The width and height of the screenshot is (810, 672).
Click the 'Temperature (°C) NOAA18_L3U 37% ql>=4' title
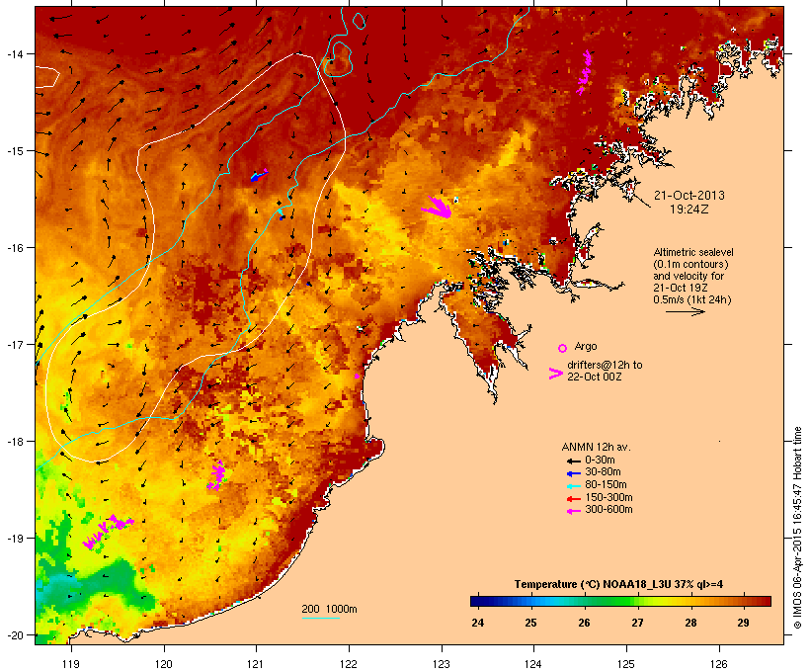[x=618, y=585]
